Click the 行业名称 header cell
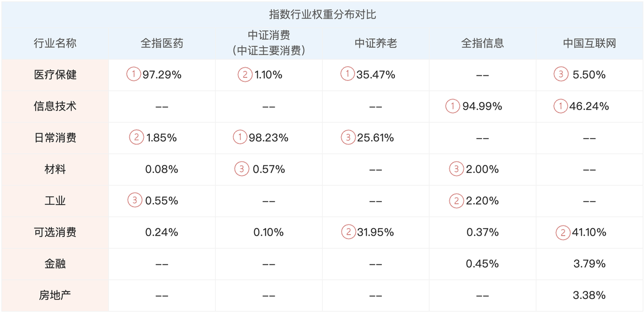Screen dimensions: 644x313 click(x=55, y=43)
